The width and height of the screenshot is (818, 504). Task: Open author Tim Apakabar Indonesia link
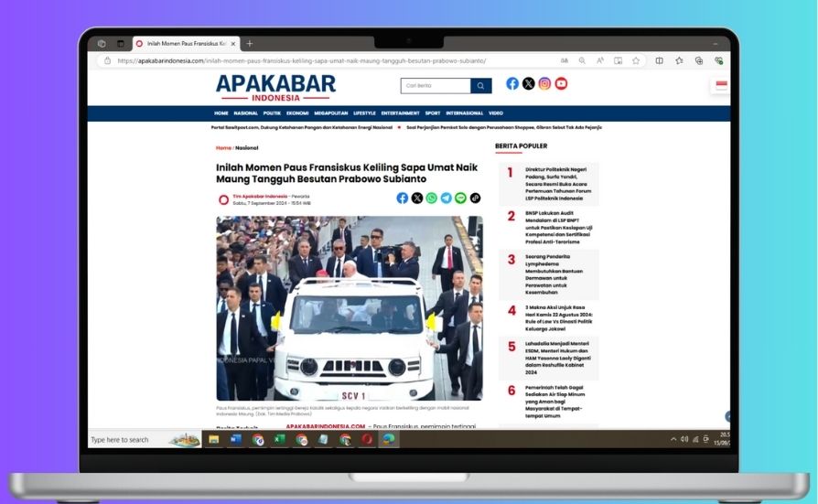260,196
